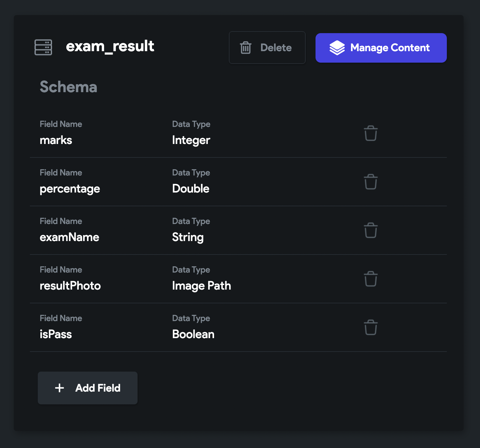
Task: Click trash icon for examName field
Action: click(x=371, y=230)
